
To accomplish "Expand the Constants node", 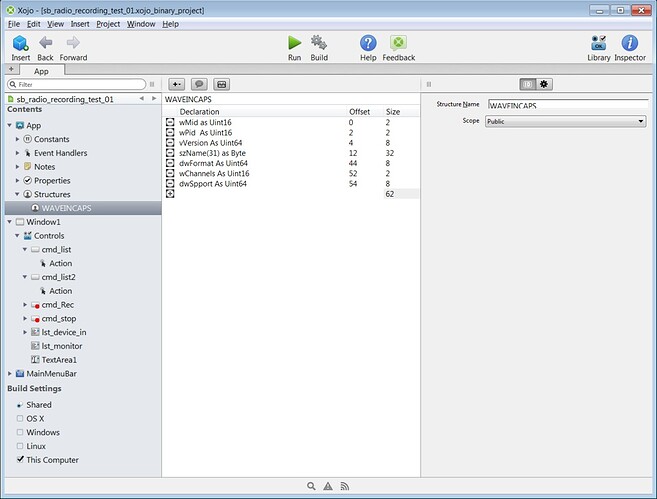I will pyautogui.click(x=17, y=139).
